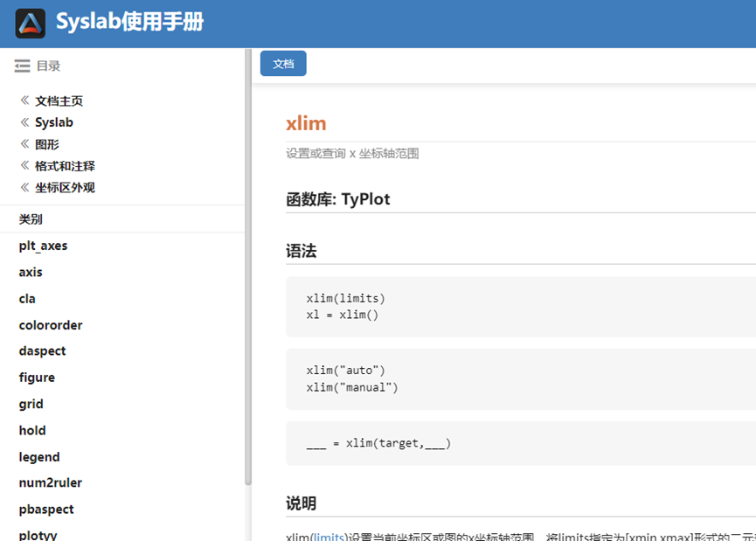The image size is (756, 541).
Task: Open num2ruler function page
Action: click(50, 482)
